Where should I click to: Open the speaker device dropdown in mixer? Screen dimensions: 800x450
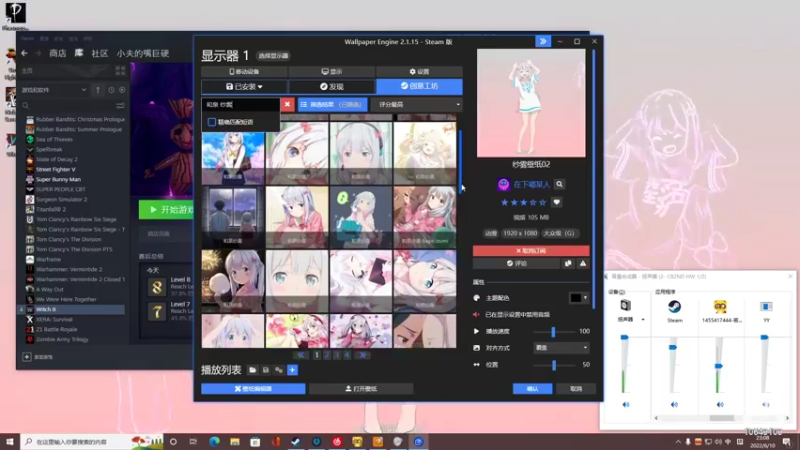[x=643, y=319]
